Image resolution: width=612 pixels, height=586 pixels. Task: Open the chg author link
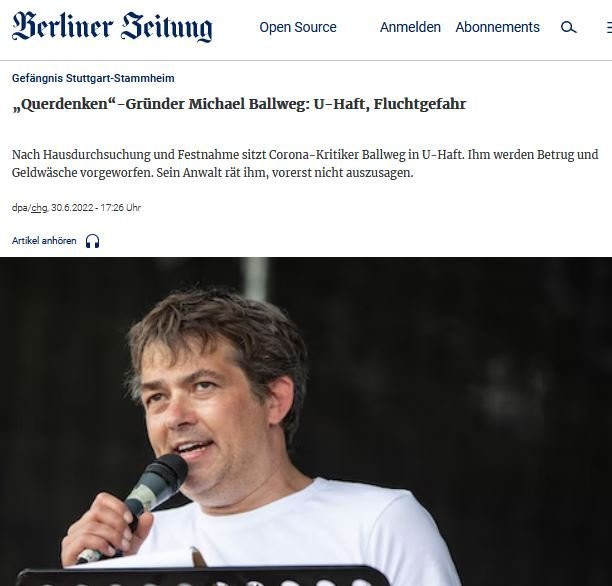click(x=39, y=208)
